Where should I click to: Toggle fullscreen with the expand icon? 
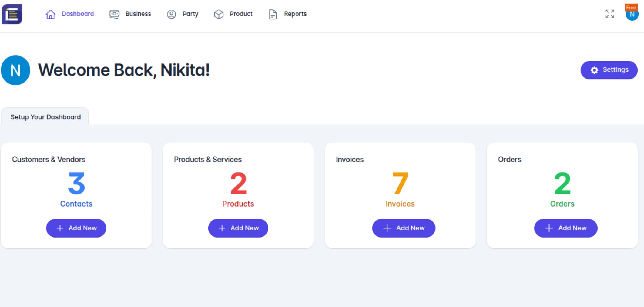coord(610,14)
